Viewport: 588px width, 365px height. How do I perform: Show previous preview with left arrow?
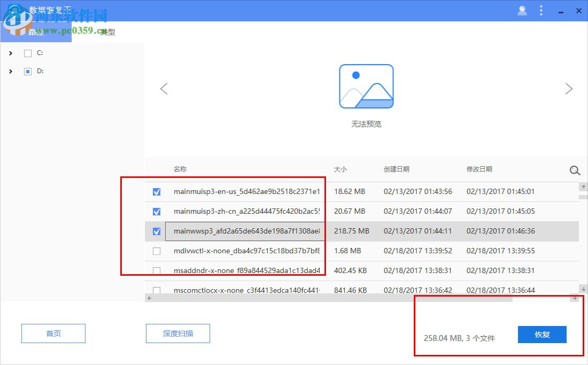pos(164,89)
